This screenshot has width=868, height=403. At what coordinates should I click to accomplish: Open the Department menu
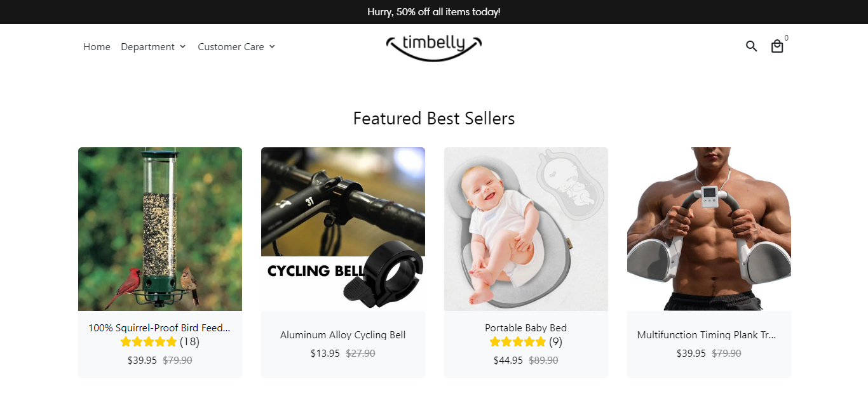click(147, 47)
